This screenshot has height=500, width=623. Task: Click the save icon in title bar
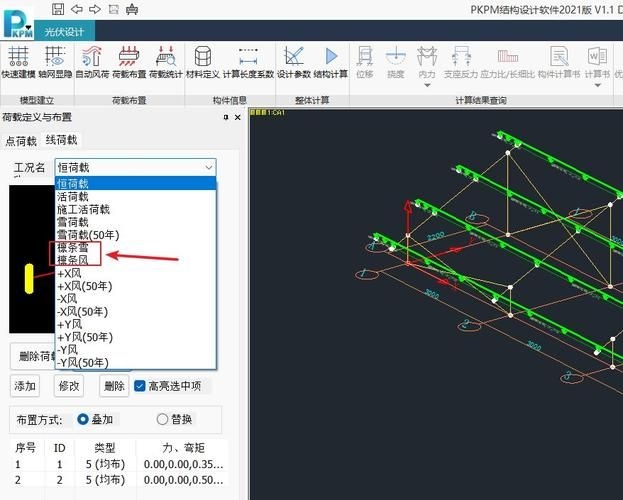[x=58, y=10]
